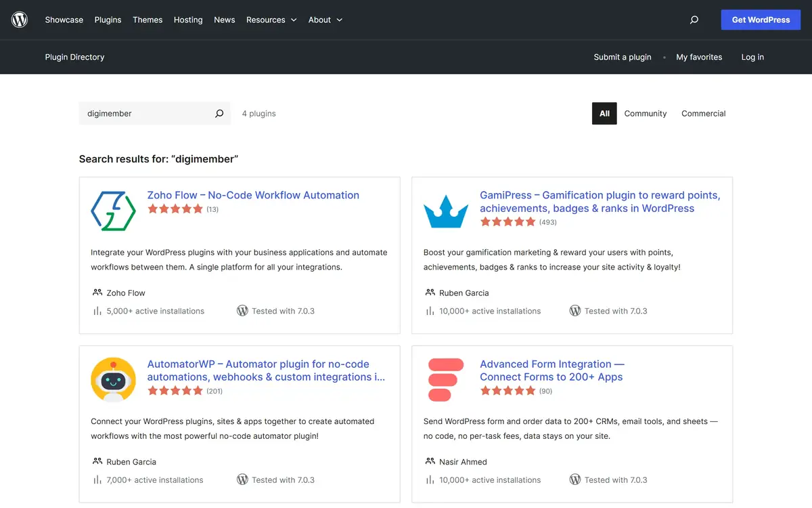The height and width of the screenshot is (508, 812).
Task: Expand the Resources menu
Action: click(x=271, y=20)
